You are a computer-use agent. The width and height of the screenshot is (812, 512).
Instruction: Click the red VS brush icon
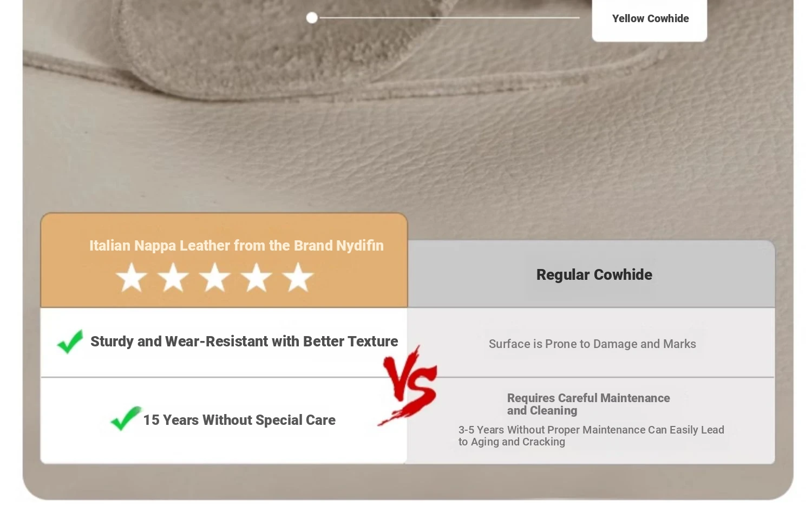pos(409,385)
